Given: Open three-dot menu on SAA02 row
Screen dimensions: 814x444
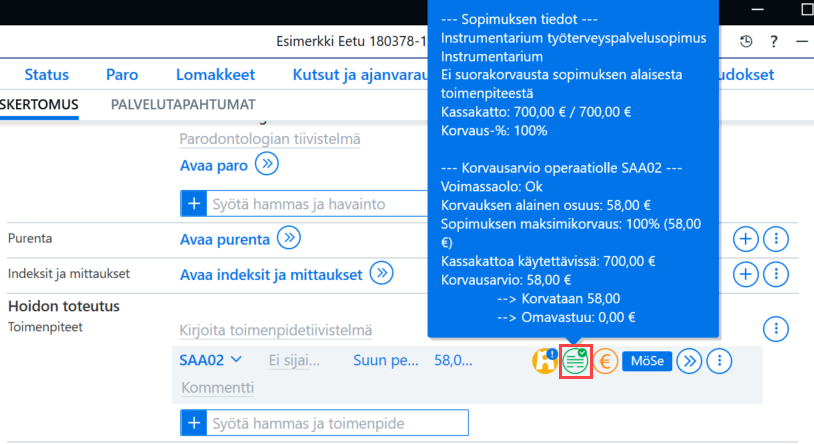Looking at the screenshot, I should (x=720, y=361).
